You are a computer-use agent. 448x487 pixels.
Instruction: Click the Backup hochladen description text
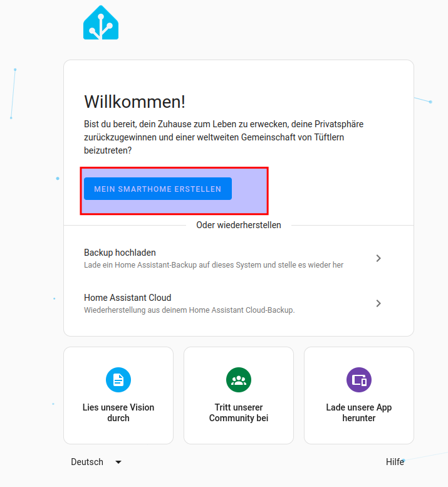pyautogui.click(x=213, y=265)
